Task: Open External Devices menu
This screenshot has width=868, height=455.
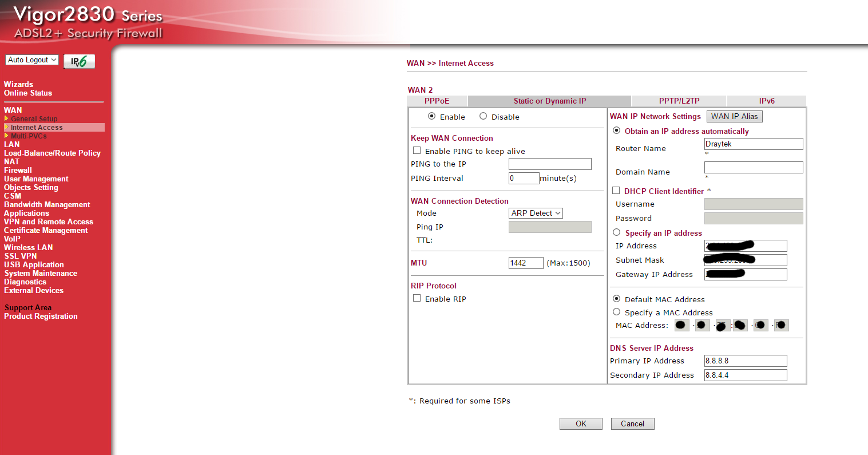Action: click(34, 290)
